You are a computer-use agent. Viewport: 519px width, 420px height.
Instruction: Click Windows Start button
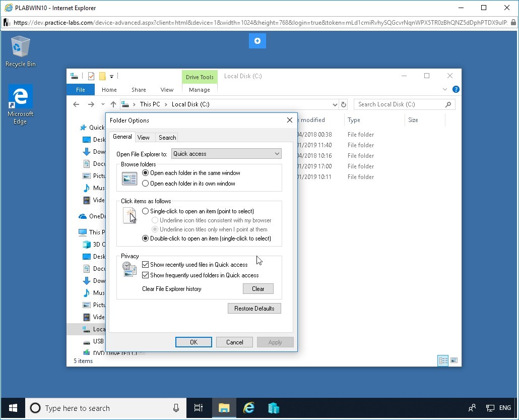click(13, 408)
